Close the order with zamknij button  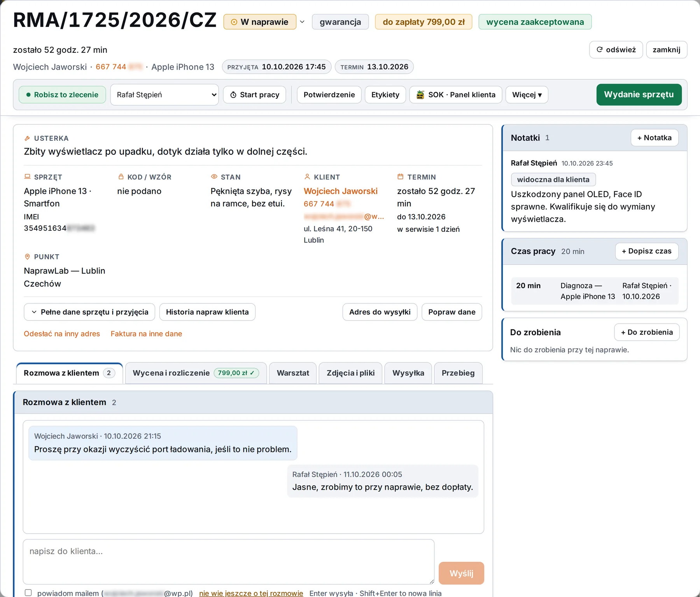[x=667, y=50]
